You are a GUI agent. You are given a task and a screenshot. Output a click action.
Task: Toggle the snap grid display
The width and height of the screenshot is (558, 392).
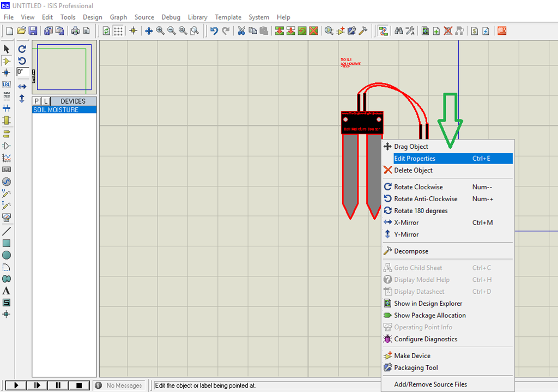(118, 31)
